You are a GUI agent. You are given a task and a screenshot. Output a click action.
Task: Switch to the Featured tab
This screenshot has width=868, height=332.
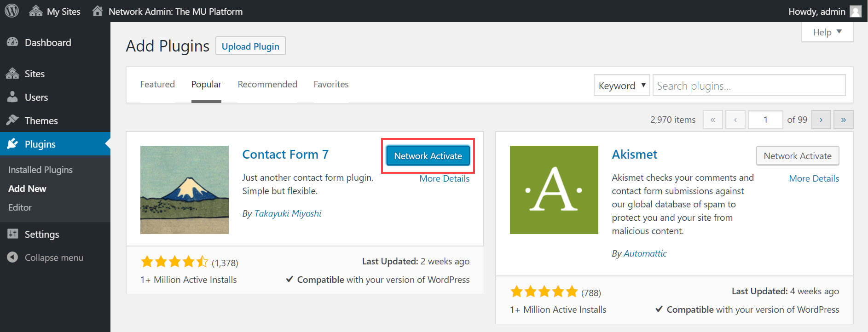(x=157, y=85)
